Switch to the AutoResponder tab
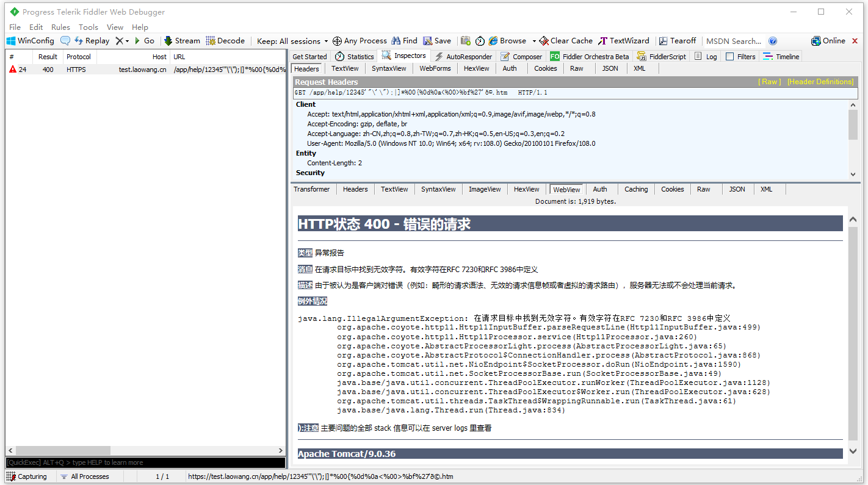This screenshot has width=868, height=485. [463, 57]
